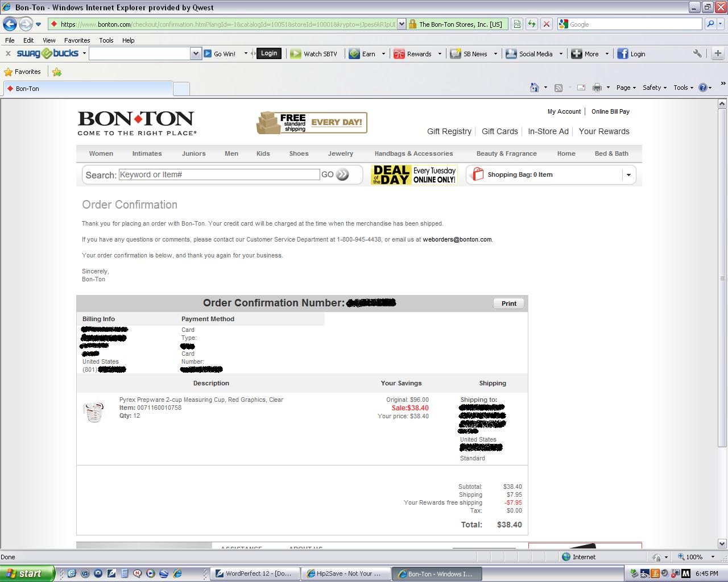Click the Google search magnifier icon
The height and width of the screenshot is (582, 728).
(x=710, y=24)
